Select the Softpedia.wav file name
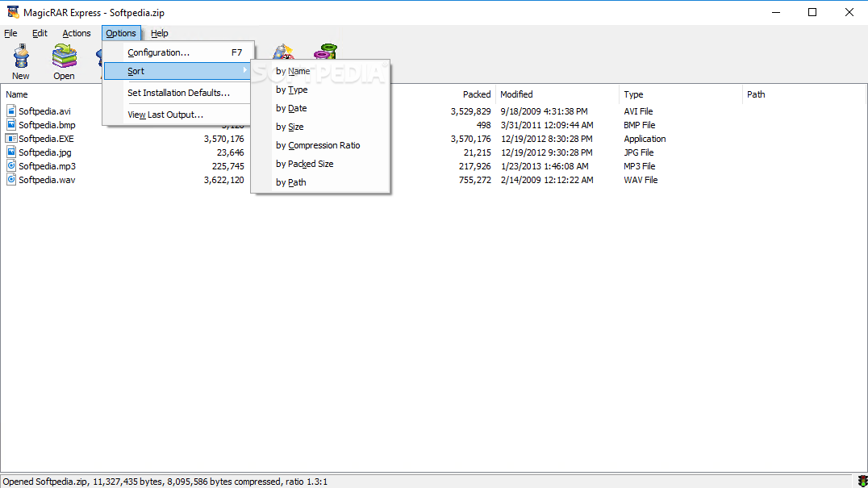Image resolution: width=868 pixels, height=488 pixels. pos(47,180)
